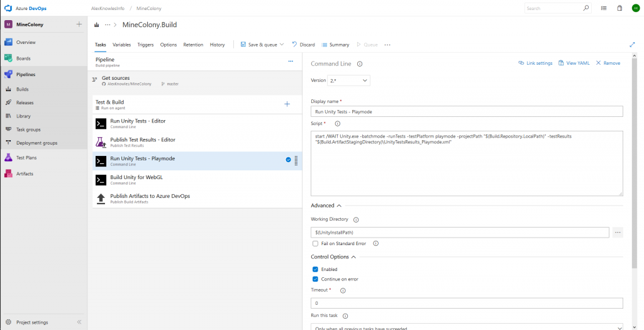Viewport: 644px width, 330px height.
Task: Click the View YAML link
Action: [574, 63]
